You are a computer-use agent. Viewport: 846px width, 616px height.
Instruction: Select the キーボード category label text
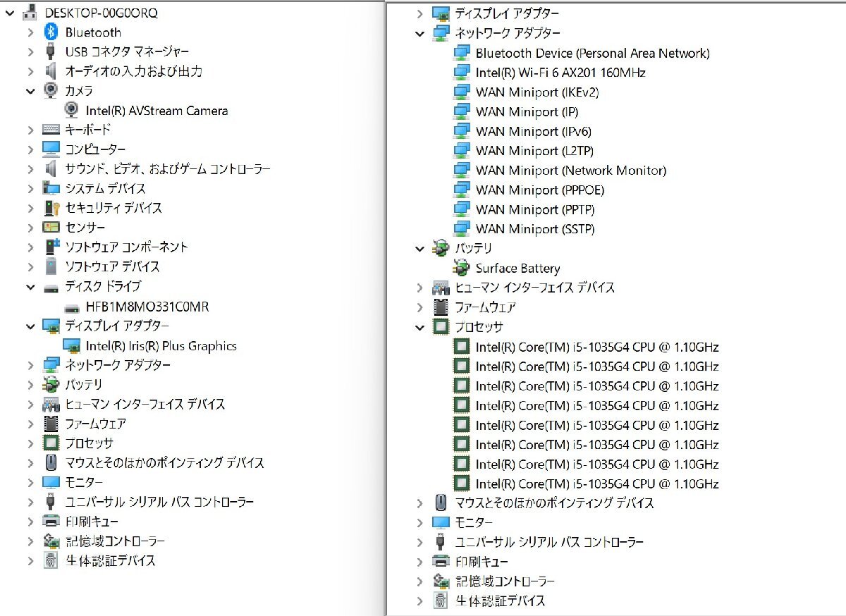coord(88,130)
